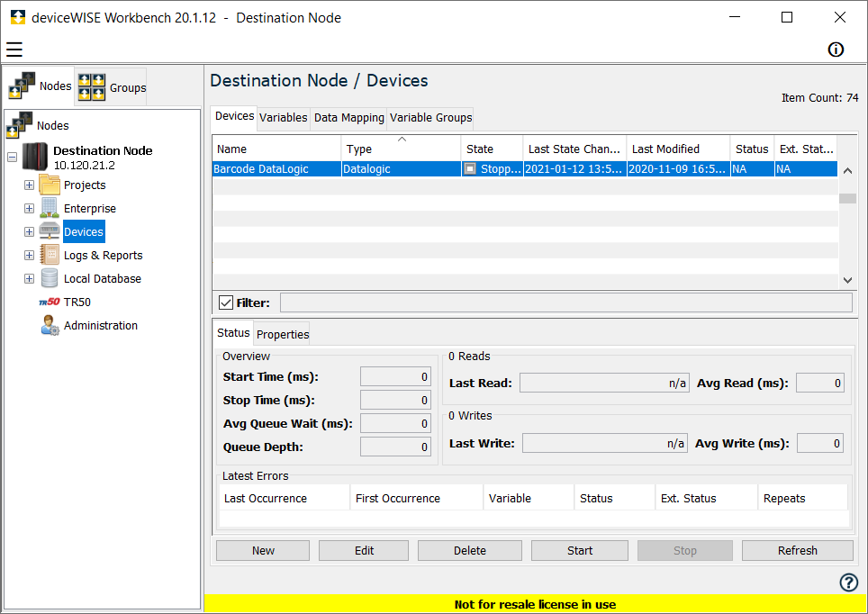
Task: Click into the Filter text field
Action: click(x=565, y=302)
